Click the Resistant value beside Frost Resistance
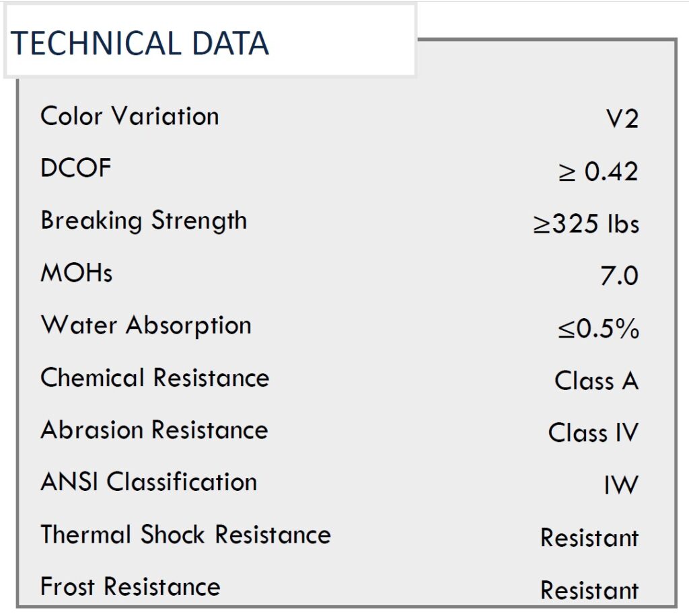The image size is (689, 616). (589, 590)
